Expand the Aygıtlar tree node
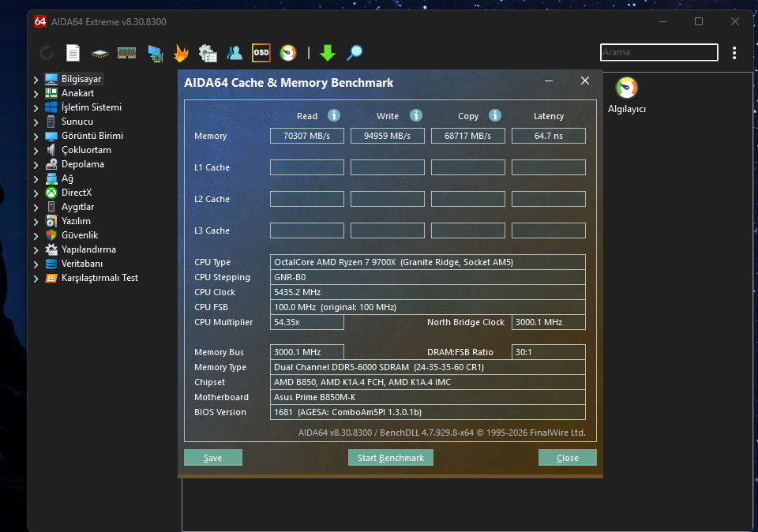Screen dimensions: 758x532 pos(36,208)
